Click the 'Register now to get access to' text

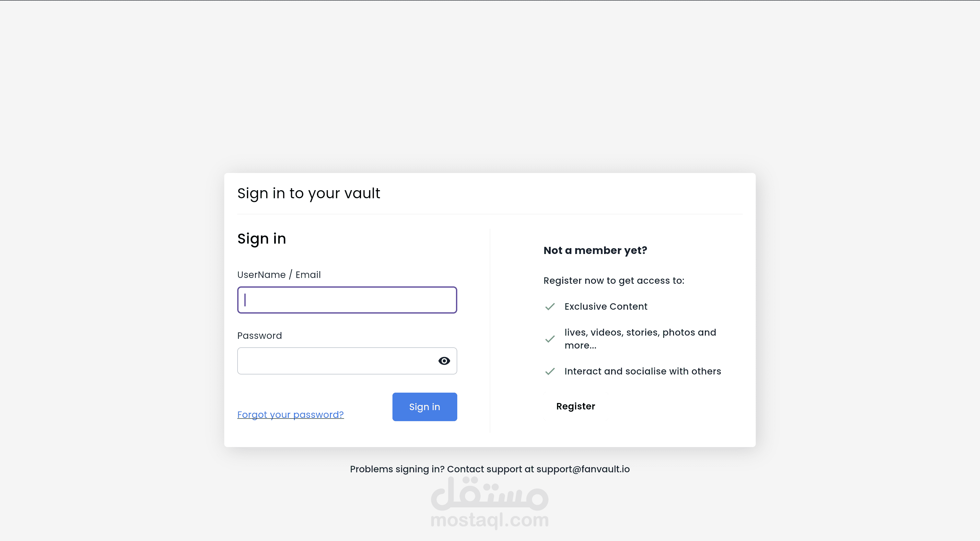pyautogui.click(x=614, y=281)
